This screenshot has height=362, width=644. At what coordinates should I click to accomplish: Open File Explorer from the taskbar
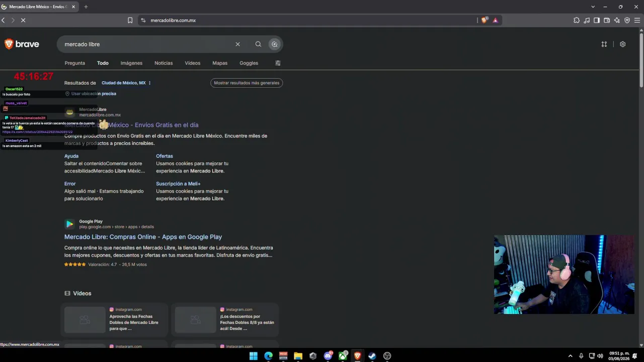[298, 356]
